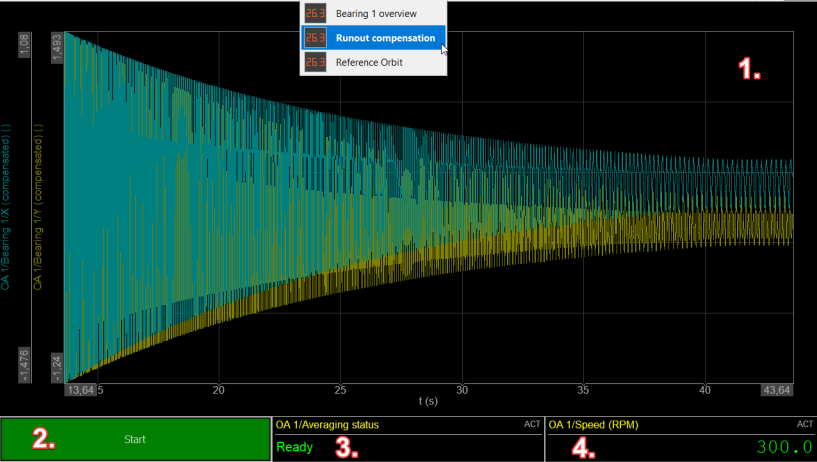The width and height of the screenshot is (817, 462).
Task: Edit the 13,64 time axis start
Action: pyautogui.click(x=80, y=390)
